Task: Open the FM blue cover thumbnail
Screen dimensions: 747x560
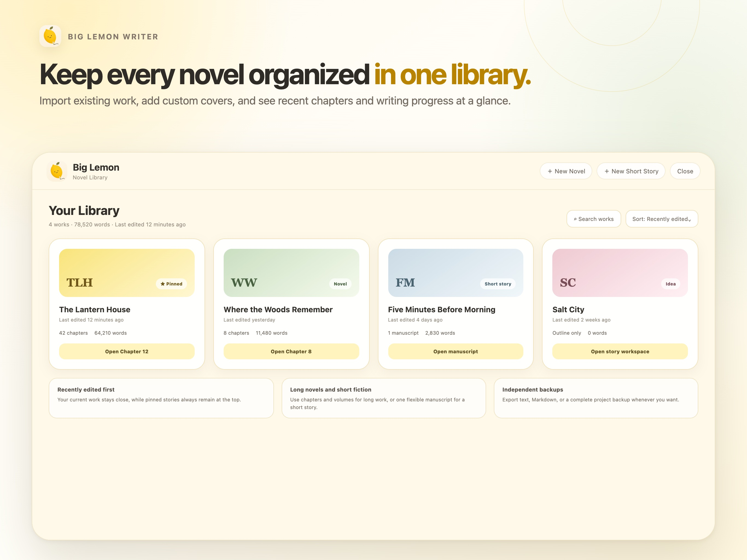Action: [456, 273]
